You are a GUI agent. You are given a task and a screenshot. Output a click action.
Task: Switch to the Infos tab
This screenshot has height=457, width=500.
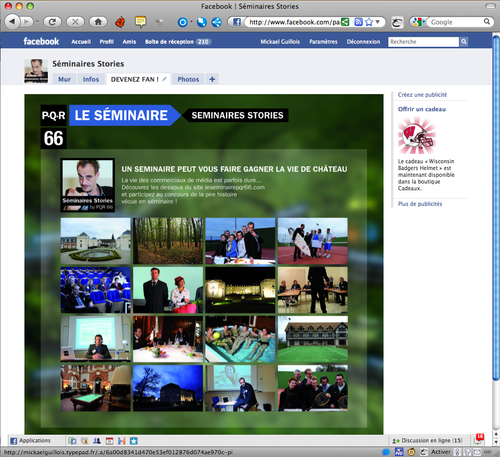pyautogui.click(x=91, y=79)
